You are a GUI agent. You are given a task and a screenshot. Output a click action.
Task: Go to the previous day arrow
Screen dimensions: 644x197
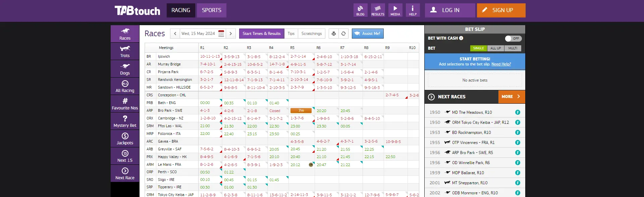(x=175, y=34)
